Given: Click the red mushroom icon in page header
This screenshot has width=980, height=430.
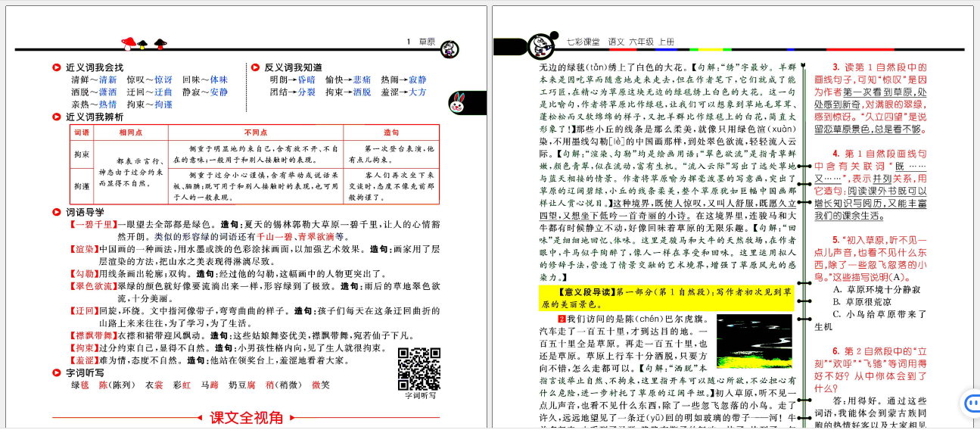Looking at the screenshot, I should click(128, 43).
